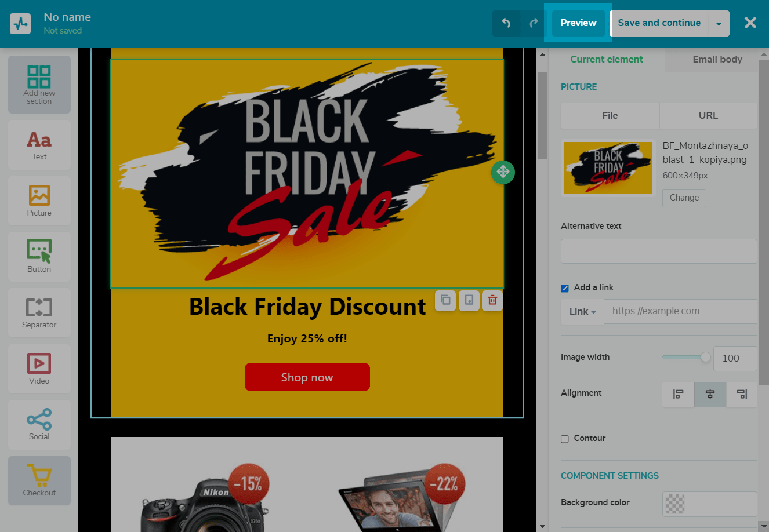Viewport: 769px width, 532px height.
Task: Open the Link type dropdown
Action: pyautogui.click(x=582, y=312)
